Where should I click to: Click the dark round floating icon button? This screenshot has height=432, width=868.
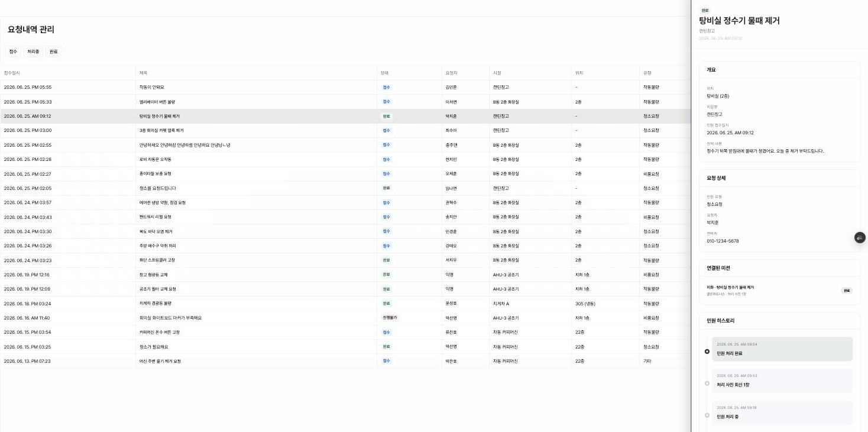click(x=860, y=237)
